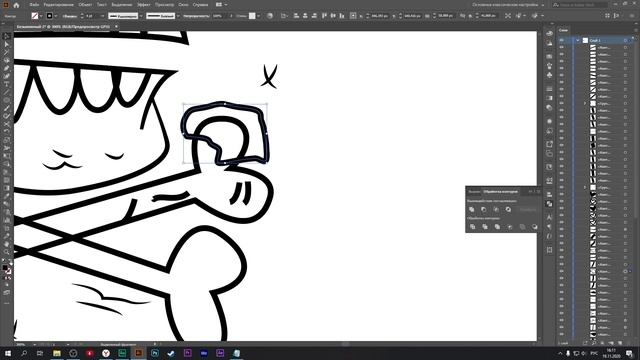
Task: Collapse layer Слой 1 with its arrow
Action: [578, 40]
